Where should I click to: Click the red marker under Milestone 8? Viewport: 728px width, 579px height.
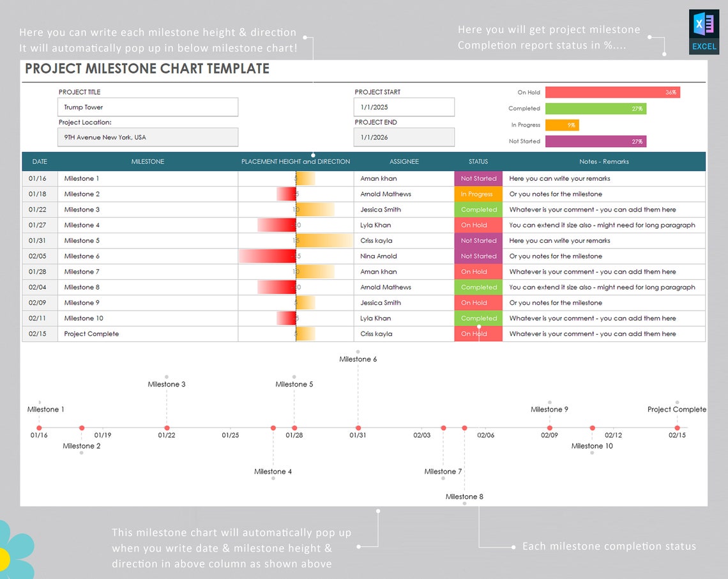pos(464,428)
